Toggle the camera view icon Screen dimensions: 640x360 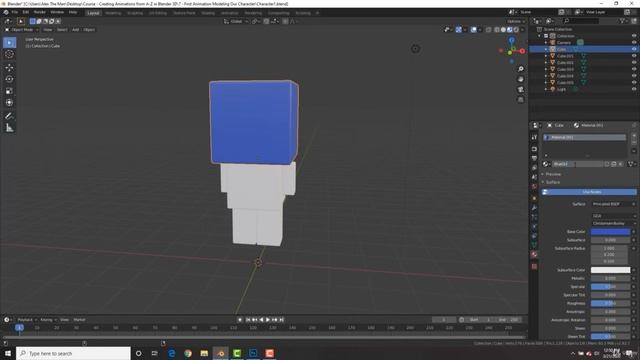point(520,89)
